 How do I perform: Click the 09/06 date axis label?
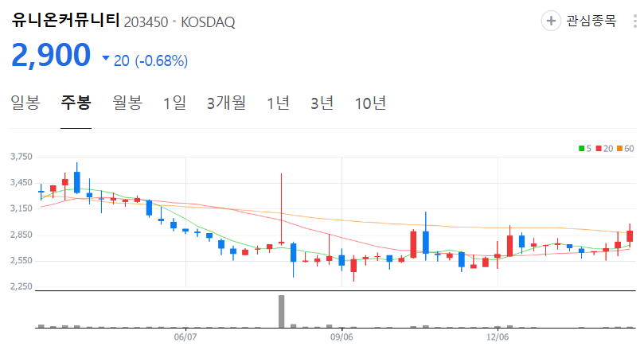[342, 337]
